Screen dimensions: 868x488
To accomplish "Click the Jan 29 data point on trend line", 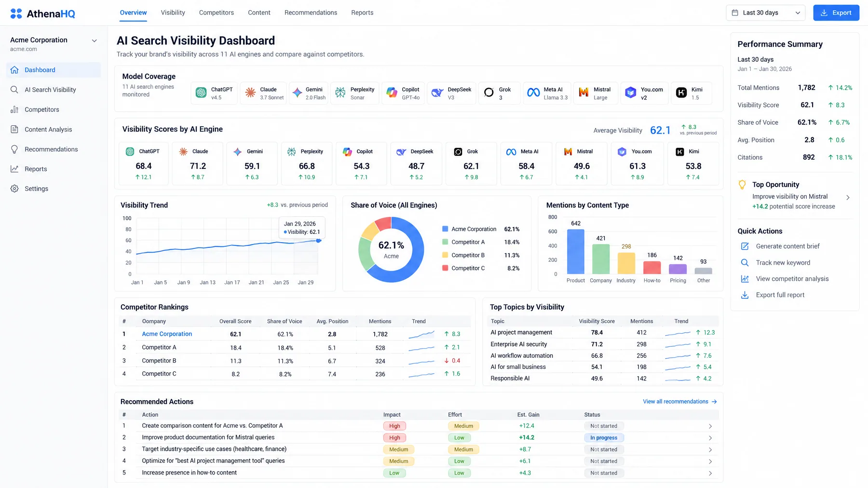I will 318,240.
